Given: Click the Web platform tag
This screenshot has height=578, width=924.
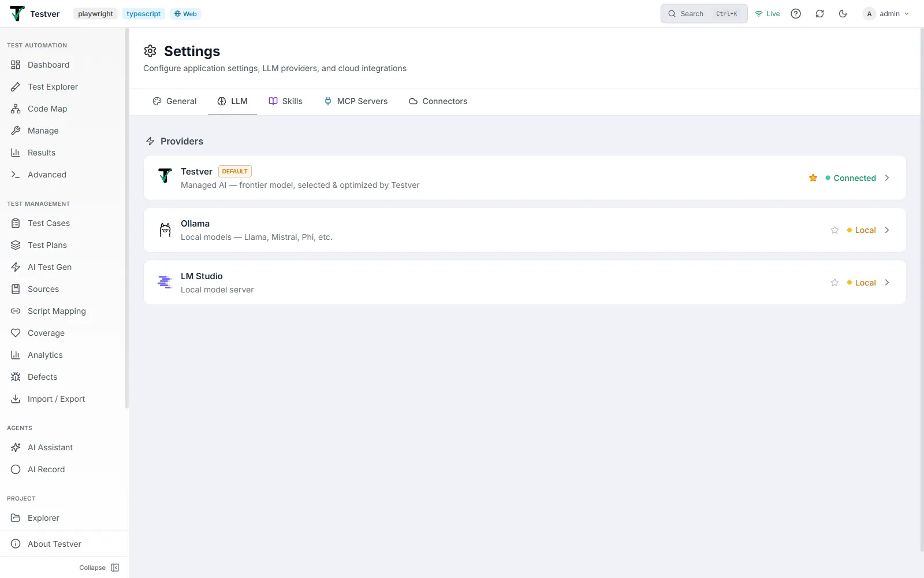Looking at the screenshot, I should pyautogui.click(x=185, y=14).
